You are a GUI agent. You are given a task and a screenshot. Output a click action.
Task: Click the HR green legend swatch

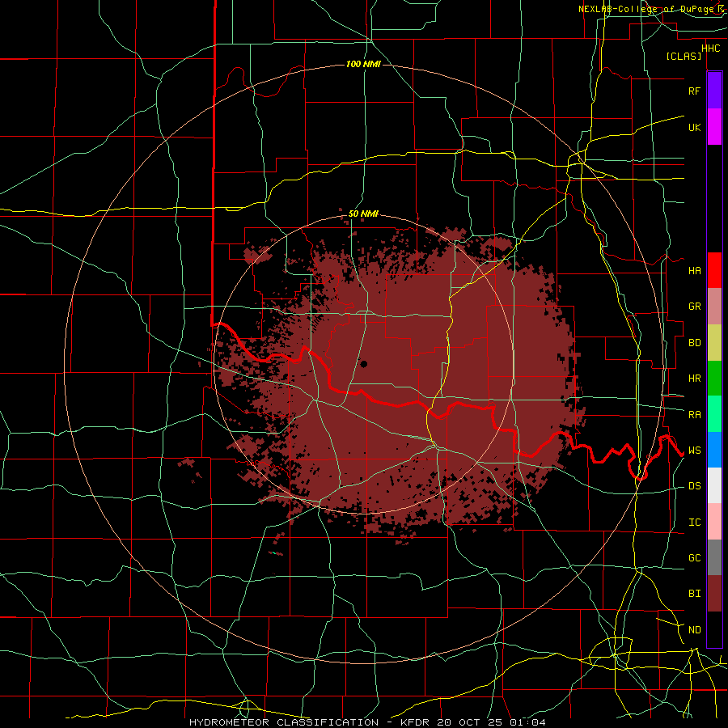(x=714, y=379)
